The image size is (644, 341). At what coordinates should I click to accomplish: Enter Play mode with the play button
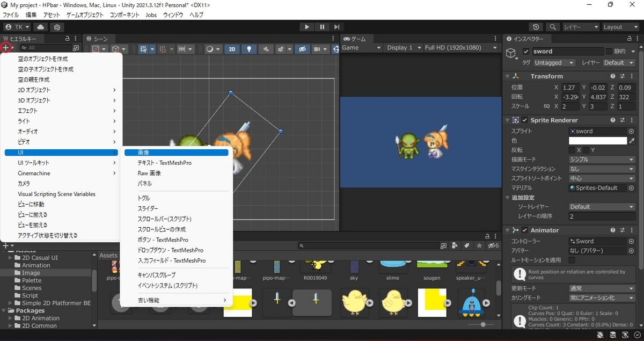pyautogui.click(x=306, y=26)
